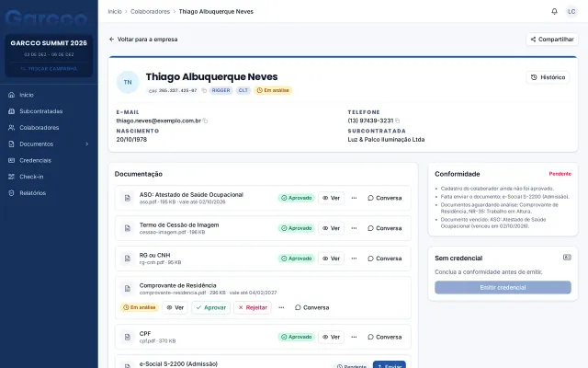Go back with Voltar para a empresa
Image resolution: width=588 pixels, height=368 pixels.
click(143, 39)
